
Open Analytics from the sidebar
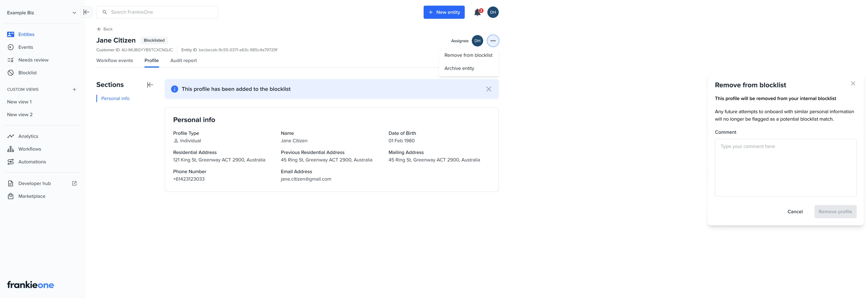[28, 136]
